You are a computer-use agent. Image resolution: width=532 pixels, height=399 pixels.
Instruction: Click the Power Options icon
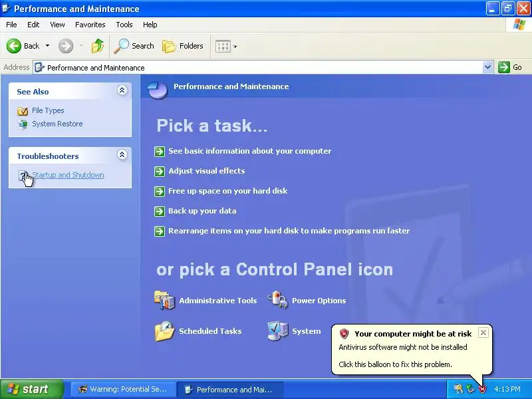(x=278, y=300)
